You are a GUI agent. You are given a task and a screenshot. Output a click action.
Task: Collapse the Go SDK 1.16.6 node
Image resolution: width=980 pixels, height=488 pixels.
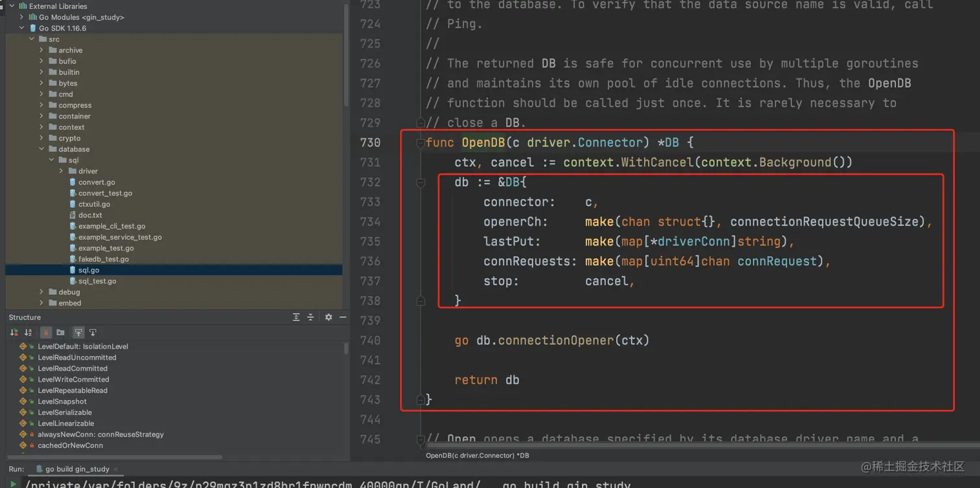22,29
